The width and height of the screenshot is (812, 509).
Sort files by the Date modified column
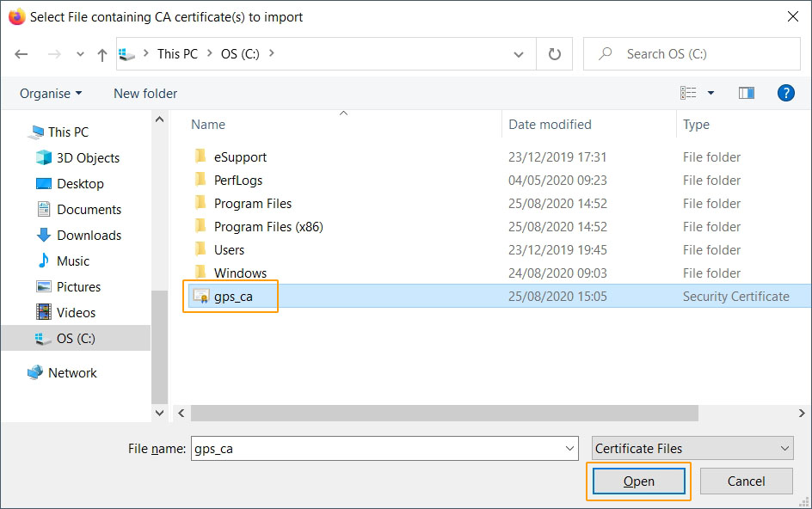click(x=550, y=125)
